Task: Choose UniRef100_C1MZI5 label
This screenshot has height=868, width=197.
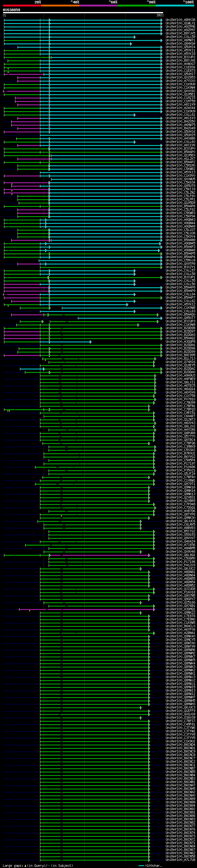Action: 180,98
